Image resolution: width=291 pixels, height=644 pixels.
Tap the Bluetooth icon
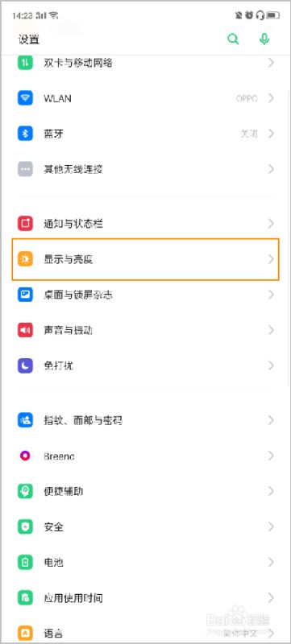[25, 134]
